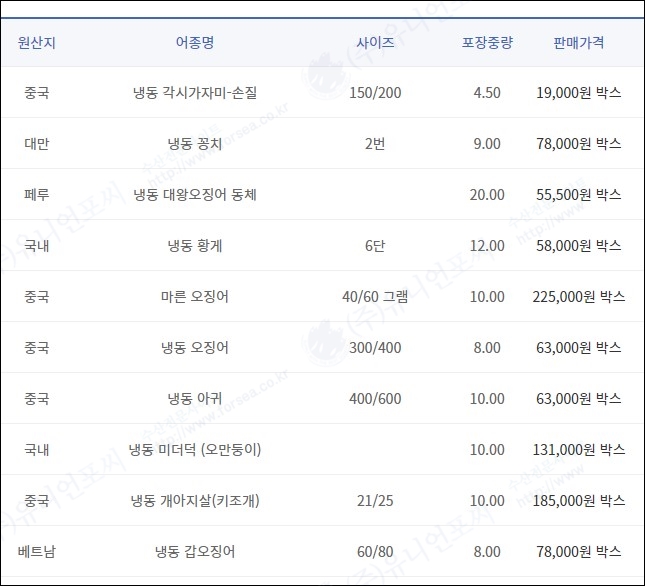Select the 냉동 꽁치 product name

(195, 144)
